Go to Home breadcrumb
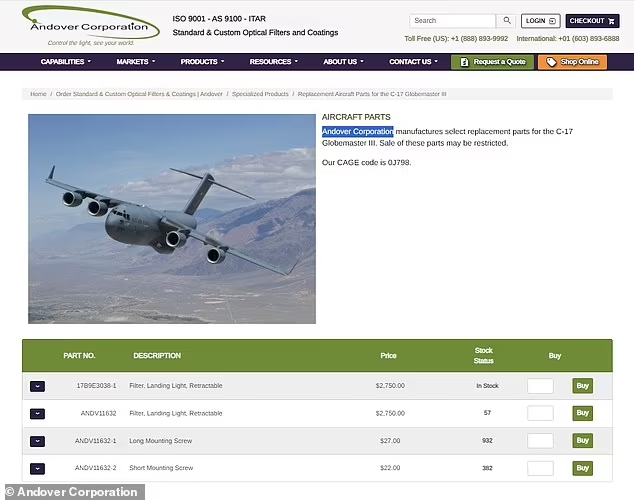 click(x=38, y=94)
